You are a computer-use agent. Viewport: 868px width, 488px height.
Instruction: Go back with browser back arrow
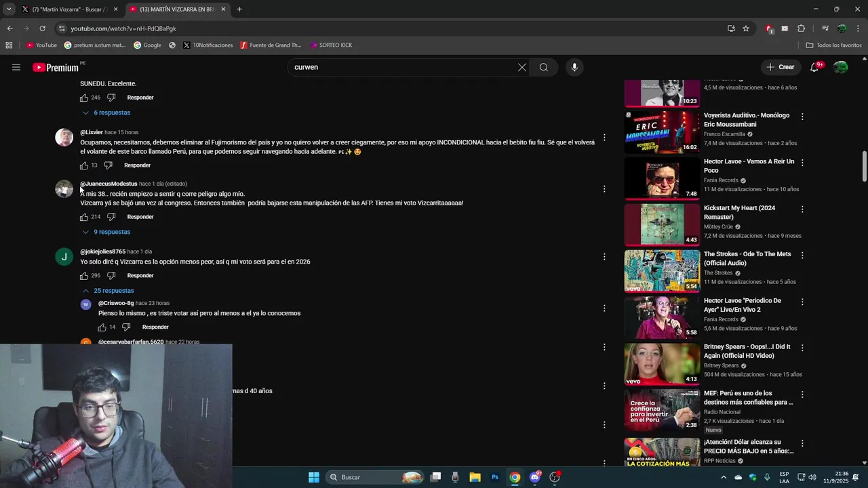click(9, 28)
